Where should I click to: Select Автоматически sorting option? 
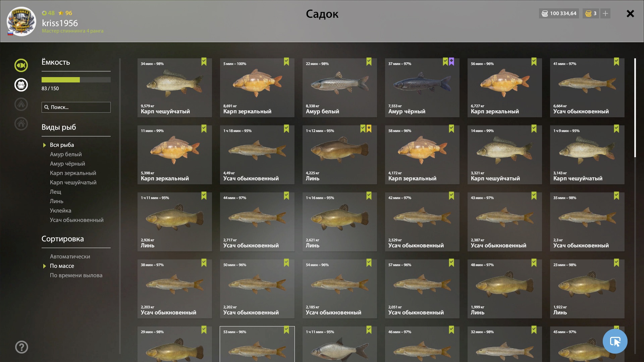70,256
